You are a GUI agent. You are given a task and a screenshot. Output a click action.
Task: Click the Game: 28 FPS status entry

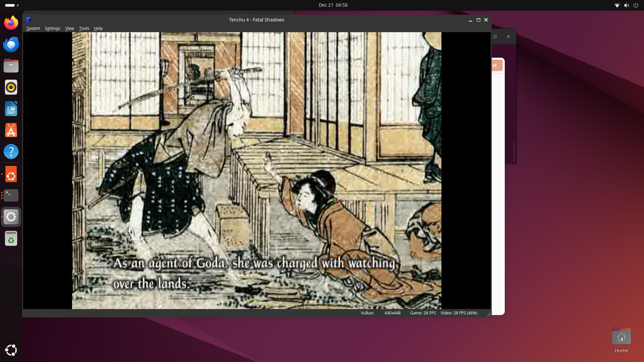click(423, 313)
